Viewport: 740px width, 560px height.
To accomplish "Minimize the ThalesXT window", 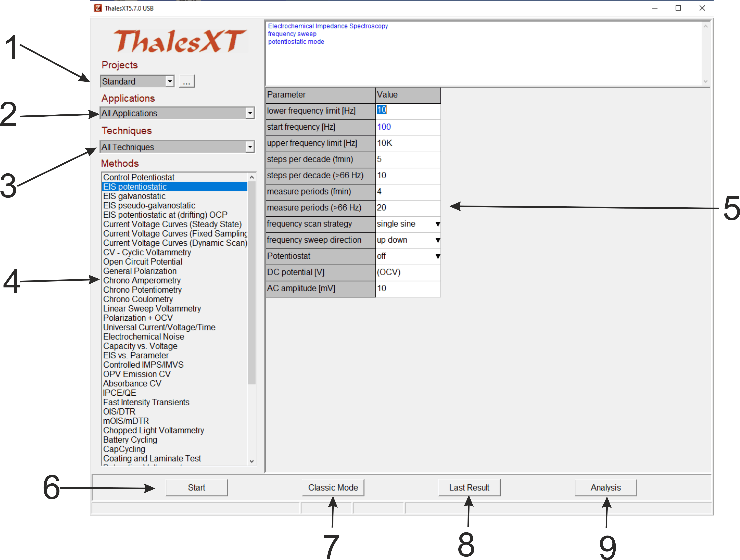I will [x=655, y=8].
